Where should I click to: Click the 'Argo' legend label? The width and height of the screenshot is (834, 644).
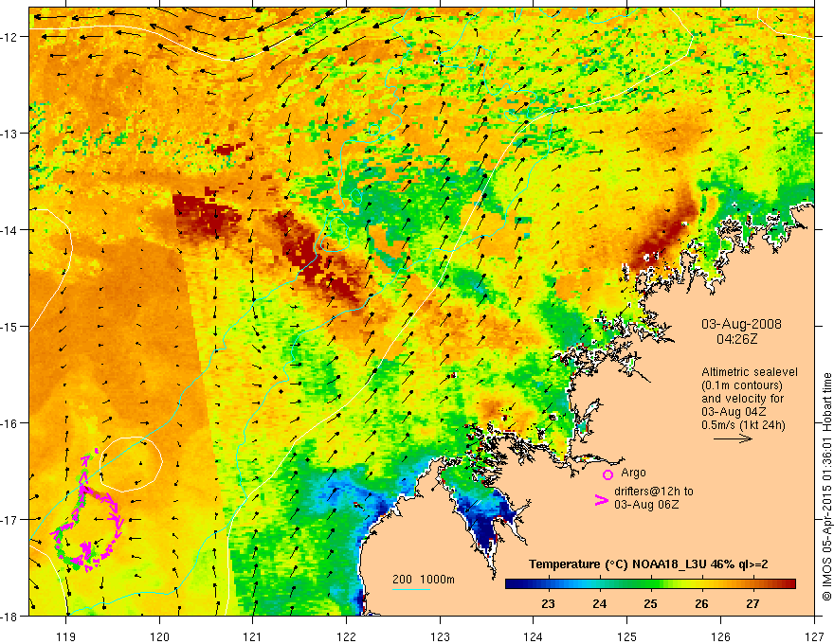pyautogui.click(x=633, y=473)
